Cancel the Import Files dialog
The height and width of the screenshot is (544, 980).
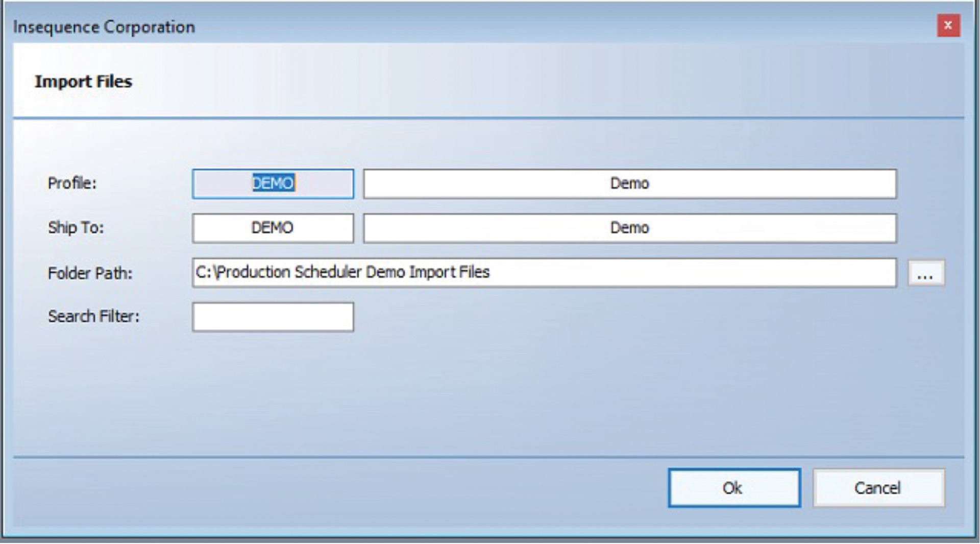coord(878,488)
